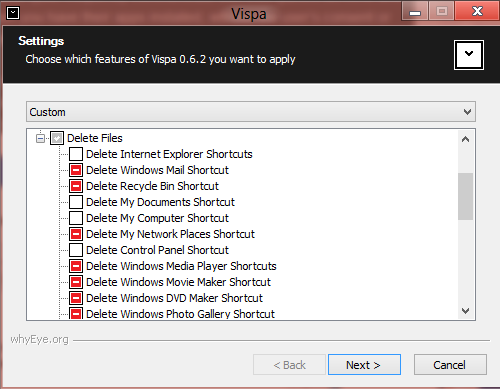
Task: Toggle Delete Windows Photo Gallery Shortcut checkbox
Action: tap(76, 313)
